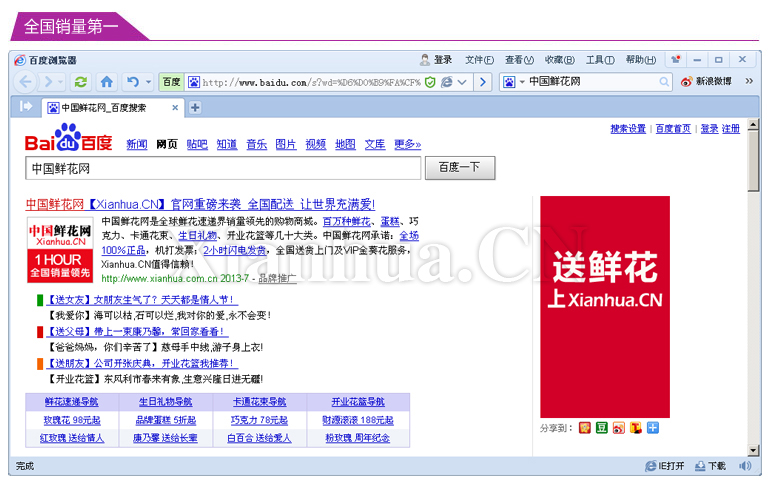The height and width of the screenshot is (480, 770).
Task: Go back with the browser back arrow
Action: click(x=26, y=82)
